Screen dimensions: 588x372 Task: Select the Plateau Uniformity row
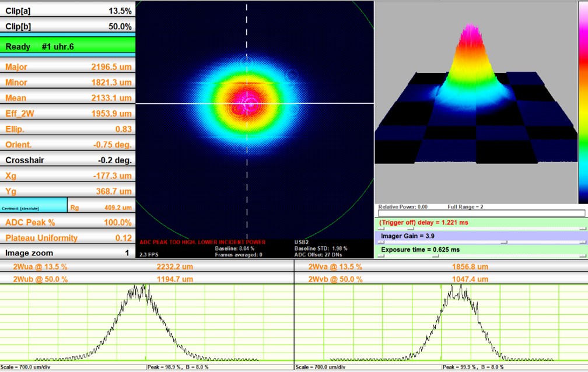68,238
